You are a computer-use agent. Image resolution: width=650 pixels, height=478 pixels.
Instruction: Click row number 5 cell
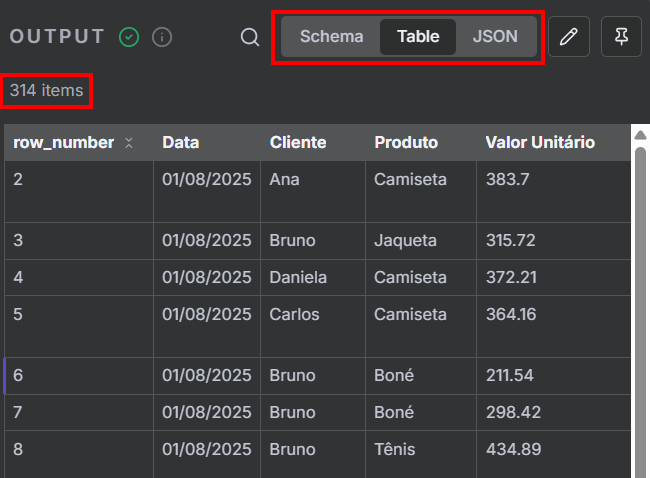click(x=79, y=326)
